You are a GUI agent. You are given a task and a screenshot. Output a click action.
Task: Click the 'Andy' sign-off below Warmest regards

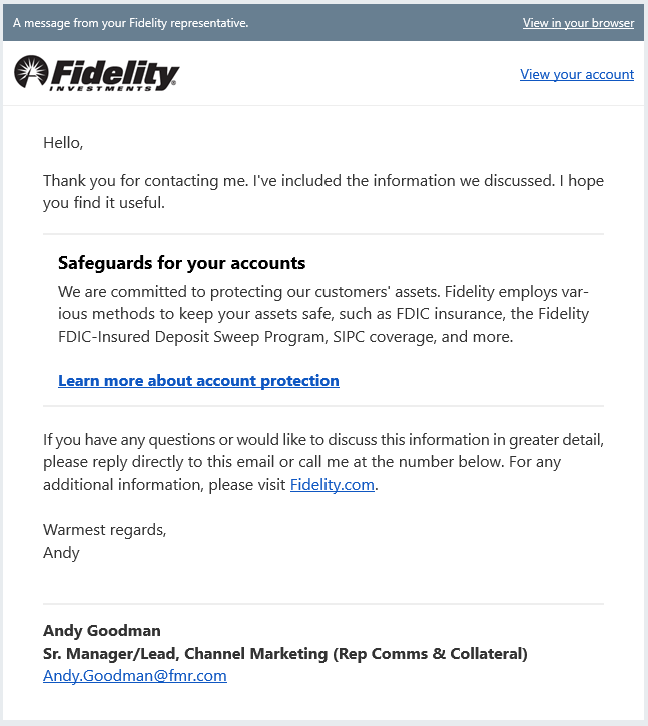pos(61,552)
